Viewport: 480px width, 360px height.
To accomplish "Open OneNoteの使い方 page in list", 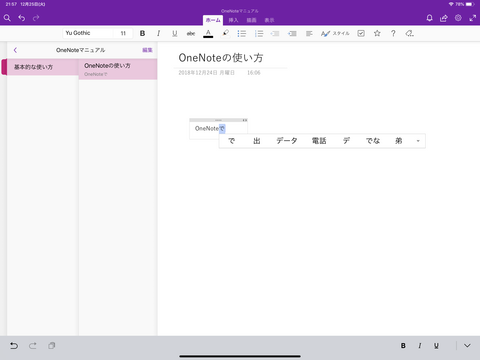I will [x=118, y=69].
